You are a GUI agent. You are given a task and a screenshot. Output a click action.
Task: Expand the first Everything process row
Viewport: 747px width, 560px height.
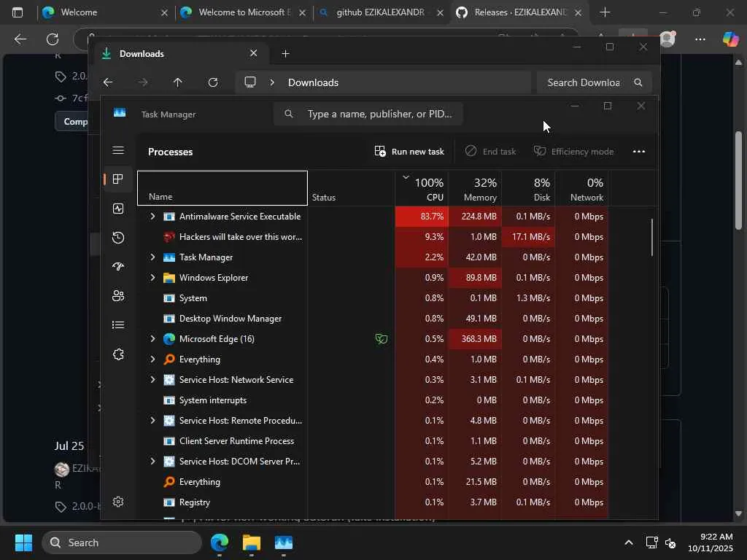[152, 359]
